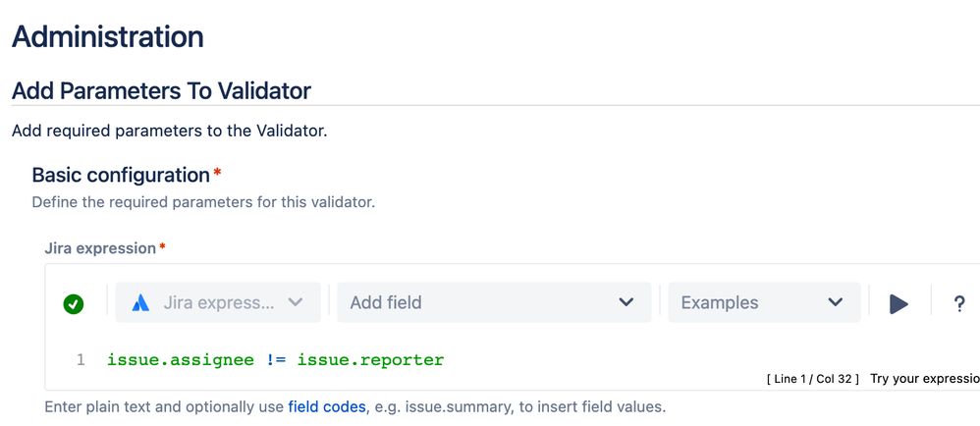Viewport: 980px width, 426px height.
Task: Open help via the question mark icon
Action: [959, 304]
